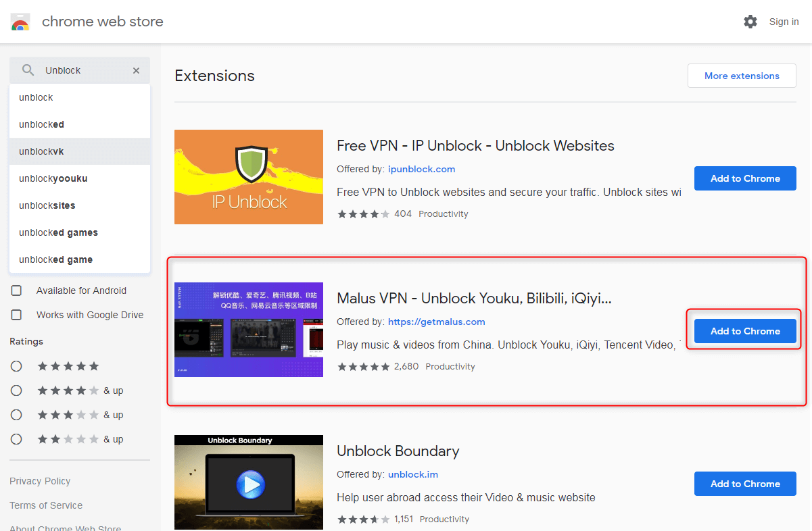Select four stars & up rating
Viewport: 812px width, 531px height.
click(x=16, y=390)
